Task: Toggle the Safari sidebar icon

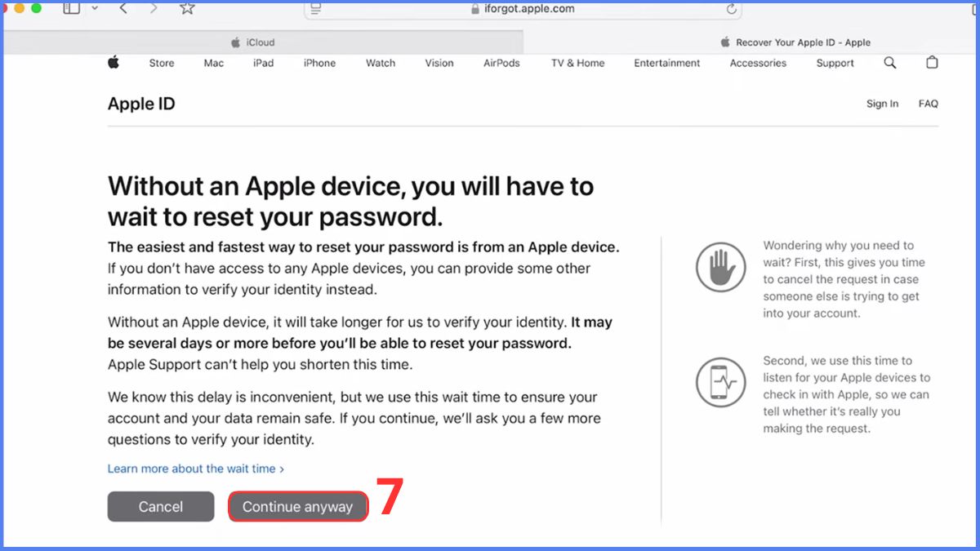Action: 72,8
